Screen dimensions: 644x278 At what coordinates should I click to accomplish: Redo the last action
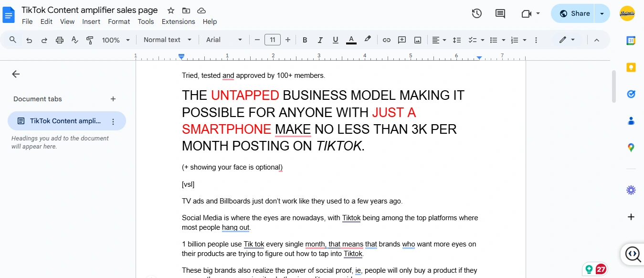click(44, 40)
